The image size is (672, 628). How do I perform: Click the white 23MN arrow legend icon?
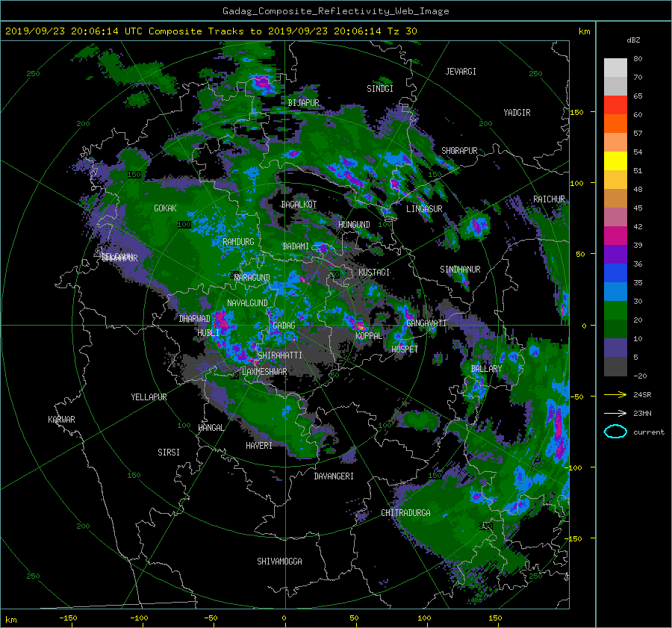click(x=615, y=413)
